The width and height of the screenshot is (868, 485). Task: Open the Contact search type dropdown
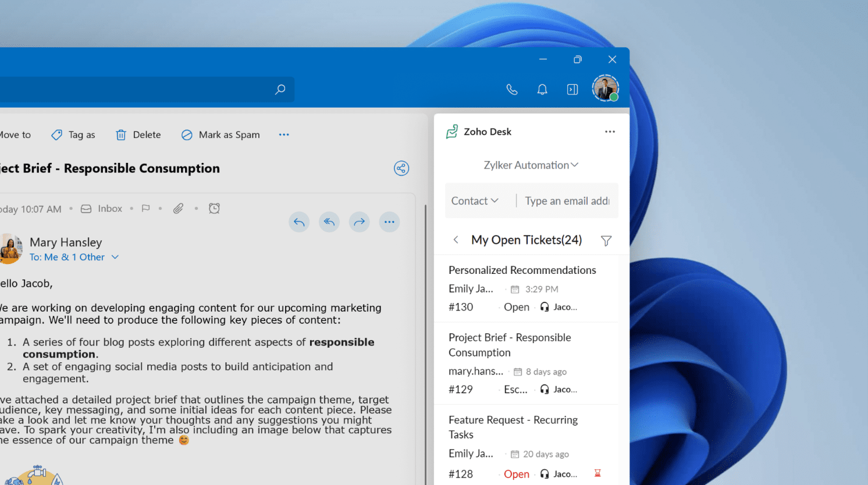pos(475,201)
